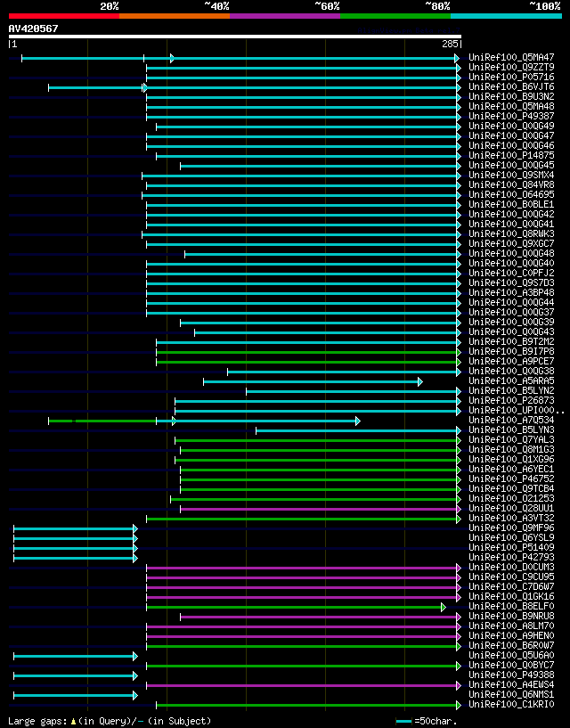
Task: Select label UniRef100_Q6YSL9
Action: tap(511, 537)
